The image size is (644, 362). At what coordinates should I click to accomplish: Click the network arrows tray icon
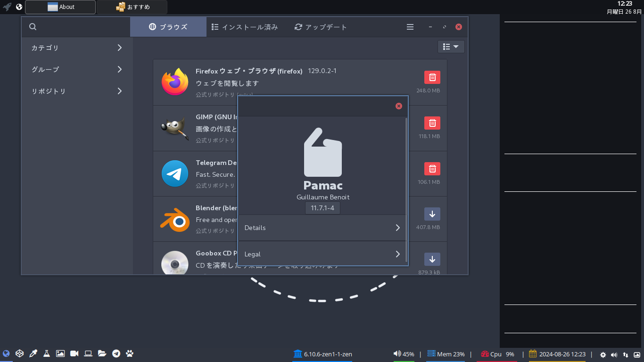click(x=626, y=355)
